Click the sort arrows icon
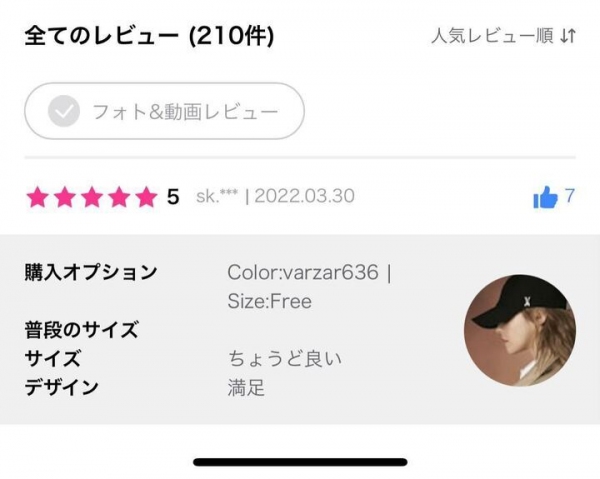Image resolution: width=600 pixels, height=479 pixels. click(568, 36)
